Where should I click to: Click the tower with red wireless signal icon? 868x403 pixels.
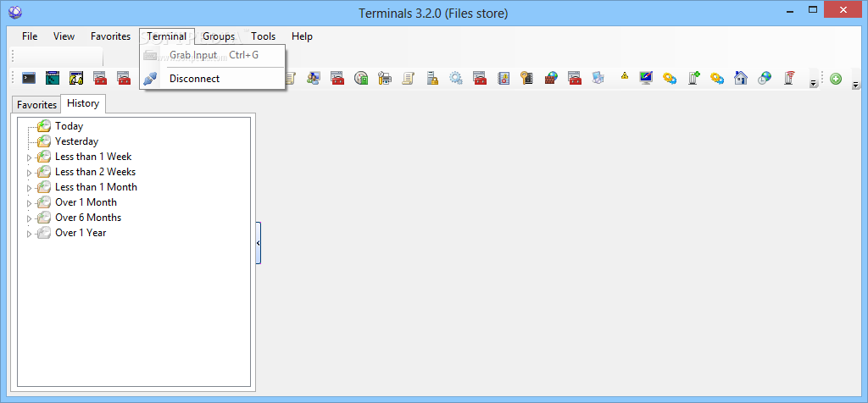coord(789,78)
